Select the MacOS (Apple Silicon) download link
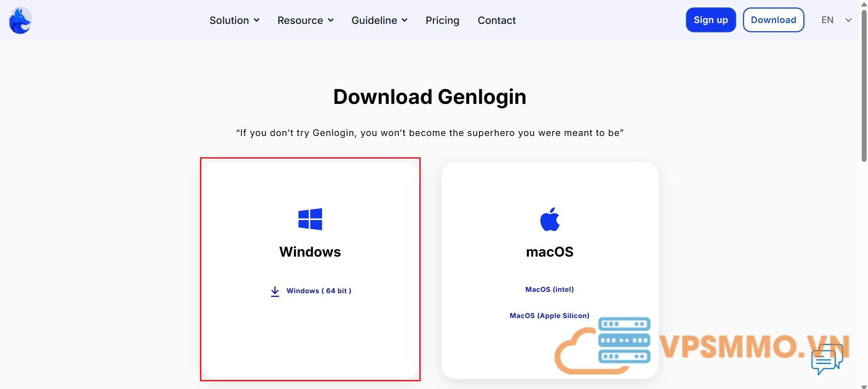The height and width of the screenshot is (389, 868). click(549, 316)
